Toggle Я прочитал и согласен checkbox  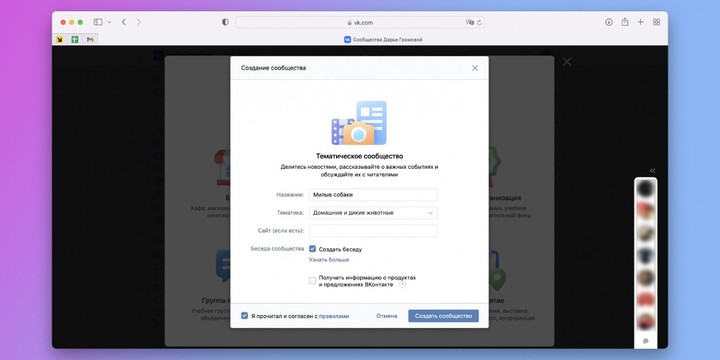(245, 316)
